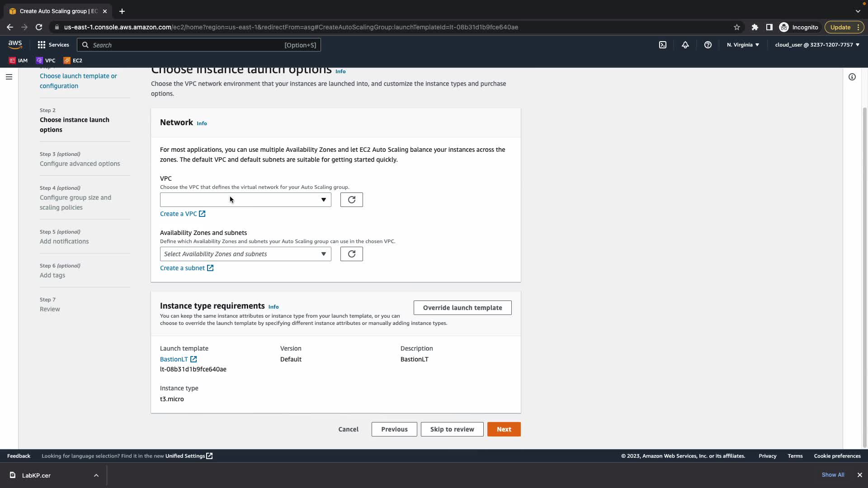Click Override launch template button
The height and width of the screenshot is (488, 868).
(x=462, y=308)
